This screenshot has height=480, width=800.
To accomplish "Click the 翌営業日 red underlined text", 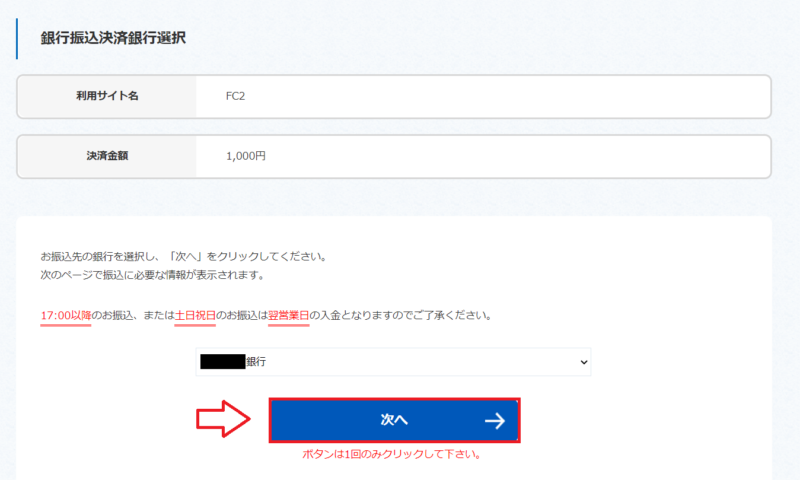I will click(289, 316).
